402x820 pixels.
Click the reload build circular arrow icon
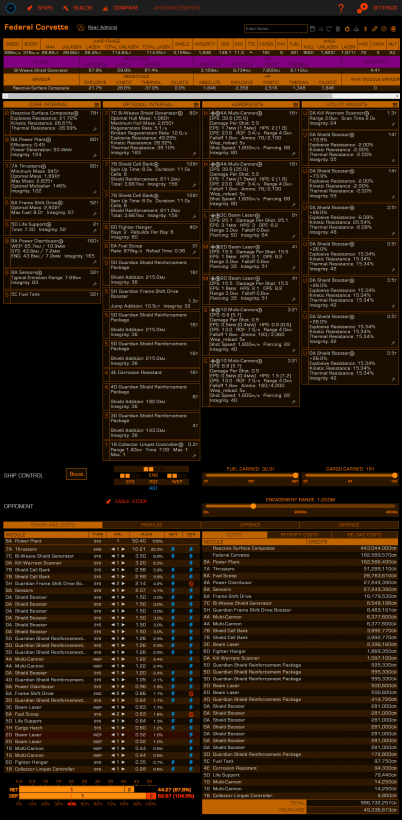pos(329,29)
